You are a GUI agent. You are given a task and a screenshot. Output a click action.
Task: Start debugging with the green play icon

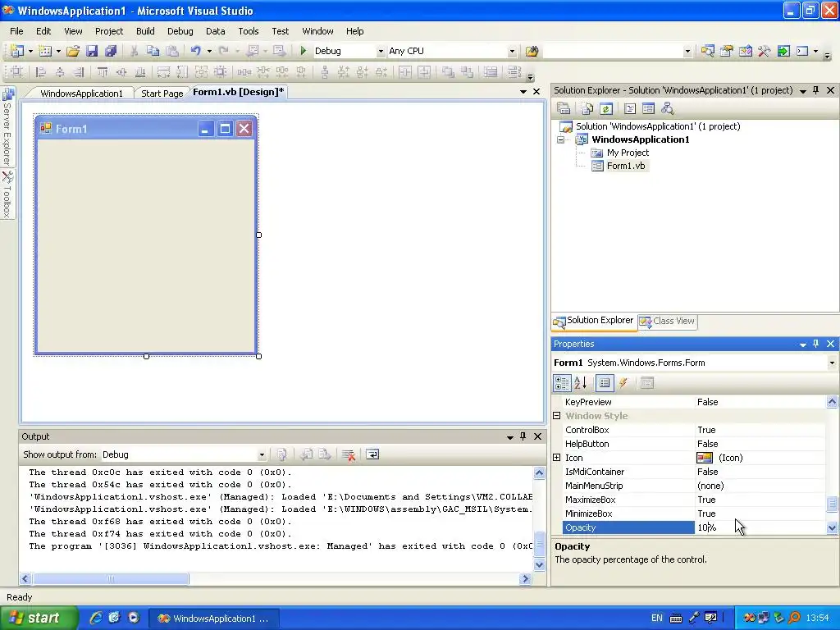tap(304, 51)
